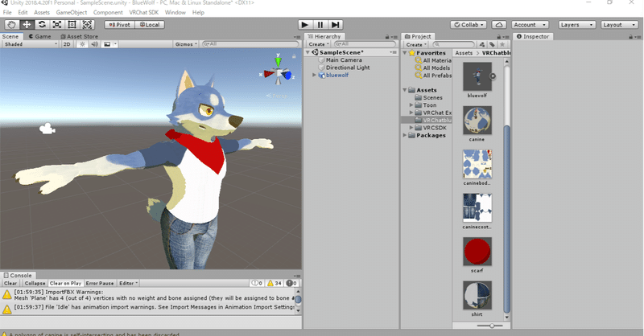644x336 pixels.
Task: Search by Label tag icon
Action: click(492, 44)
